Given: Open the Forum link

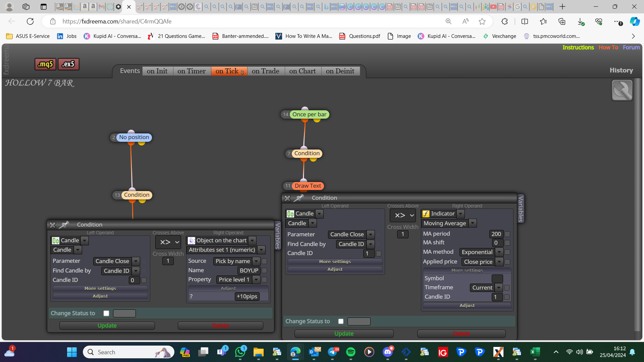Looking at the screenshot, I should coord(631,47).
